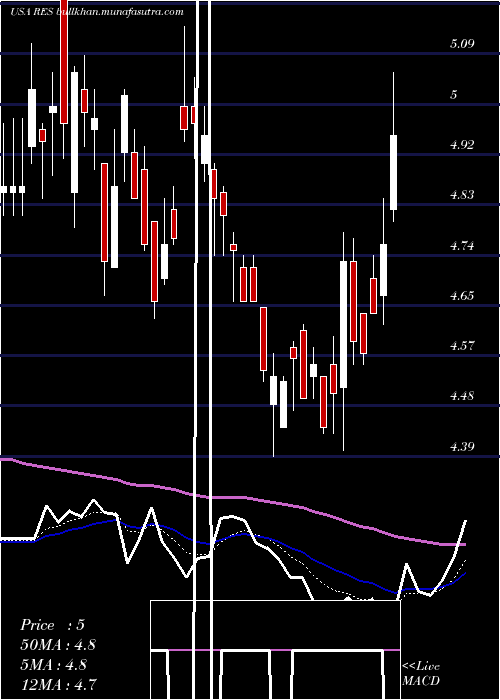Click the USA RES bullkhan.munafasutra.com title
This screenshot has height=700, width=500.
(96, 12)
